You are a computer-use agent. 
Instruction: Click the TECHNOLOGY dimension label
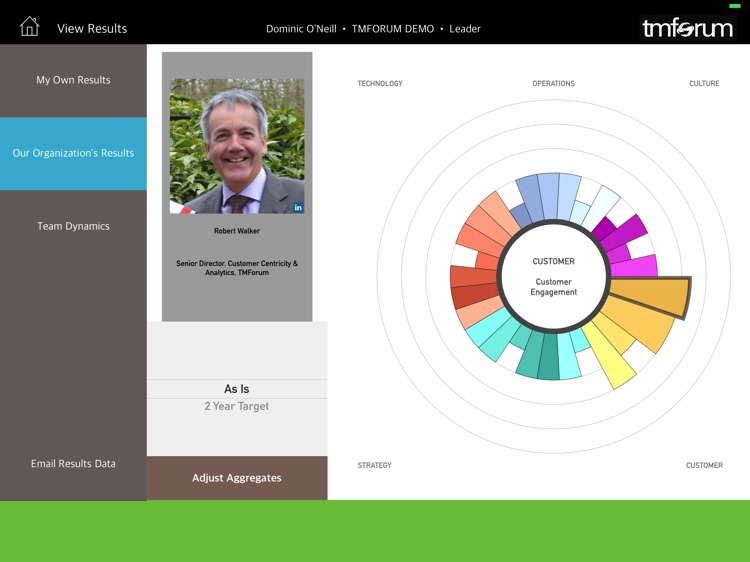[x=380, y=83]
